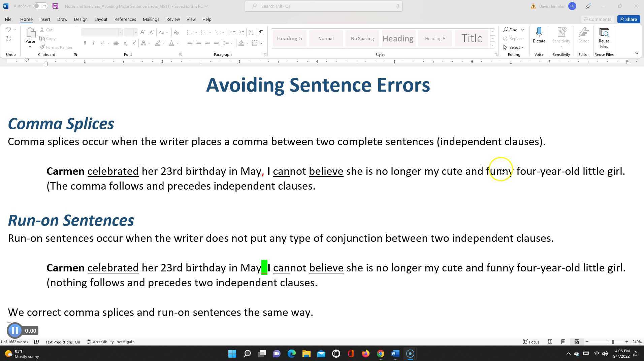The height and width of the screenshot is (361, 644).
Task: Open the Mailings tab
Action: (151, 19)
